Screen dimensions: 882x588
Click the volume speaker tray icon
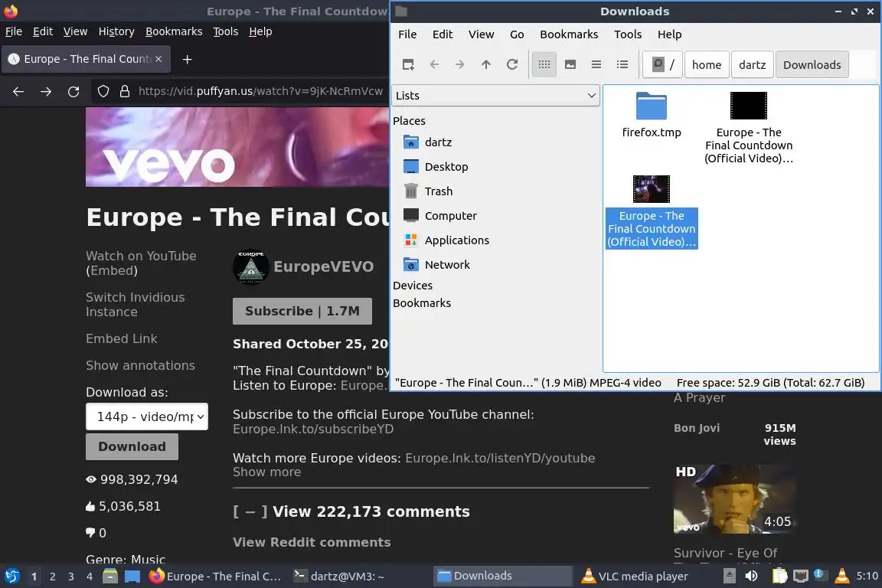click(751, 577)
